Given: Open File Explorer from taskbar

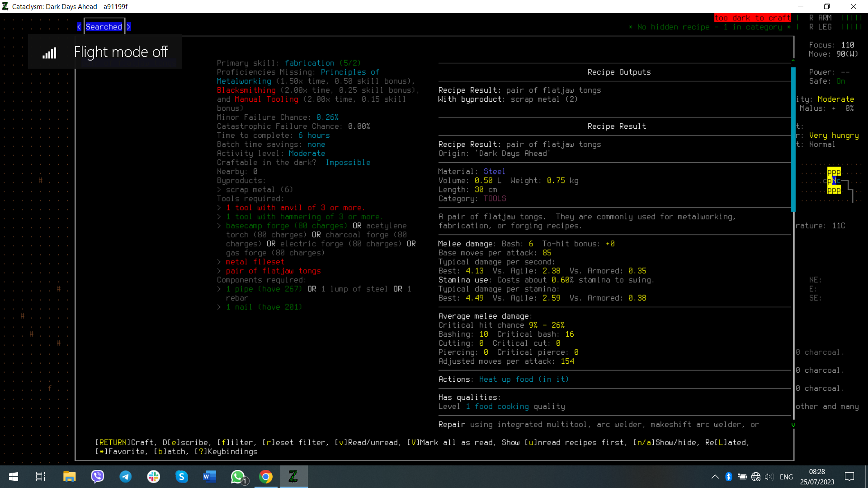Looking at the screenshot, I should click(69, 477).
